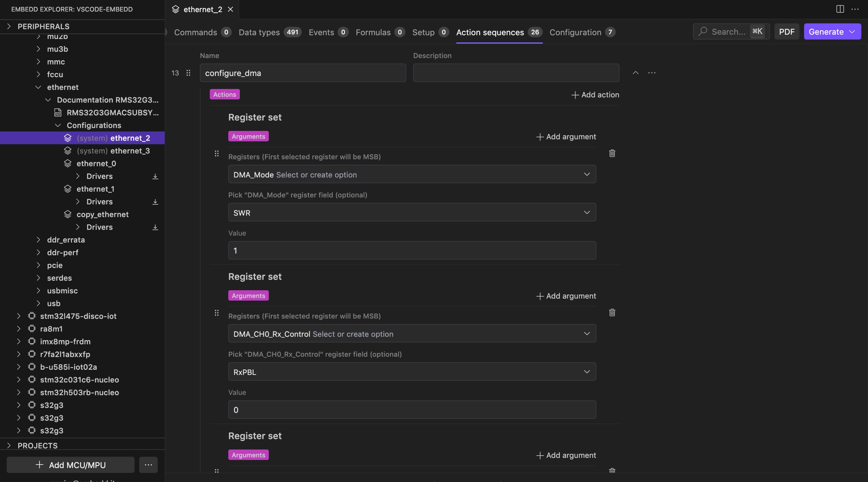This screenshot has width=868, height=482.
Task: Click the Add action button
Action: [595, 95]
